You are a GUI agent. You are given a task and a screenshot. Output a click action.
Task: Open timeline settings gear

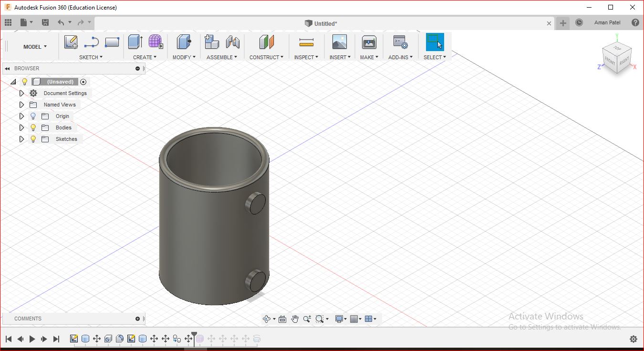point(634,339)
